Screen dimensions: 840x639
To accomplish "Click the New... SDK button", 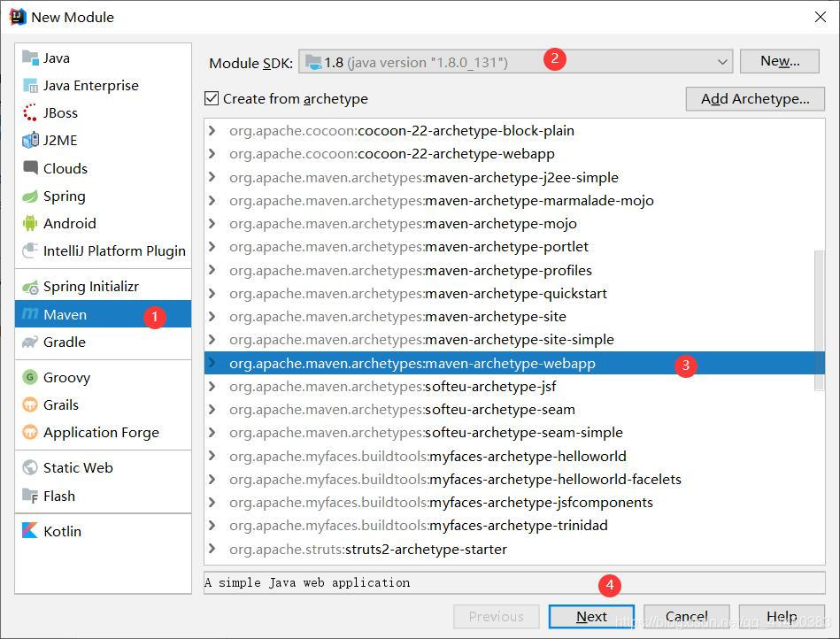I will click(780, 61).
